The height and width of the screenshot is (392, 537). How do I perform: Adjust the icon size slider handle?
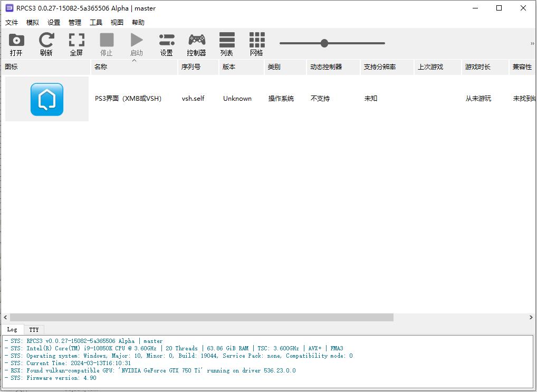point(324,43)
